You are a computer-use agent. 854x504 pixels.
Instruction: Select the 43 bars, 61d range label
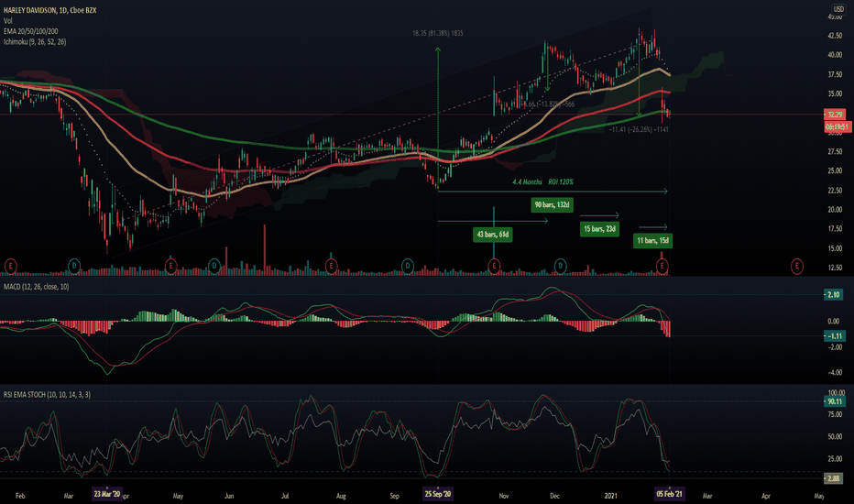[493, 235]
